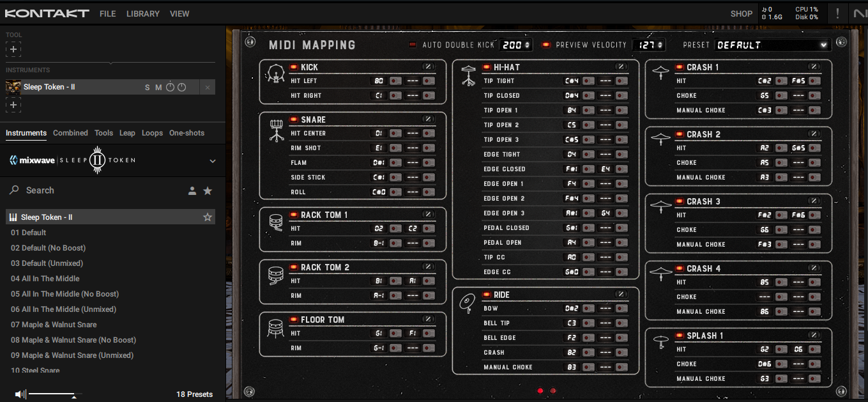Switch to the Combined tab
The width and height of the screenshot is (868, 402).
[x=70, y=133]
